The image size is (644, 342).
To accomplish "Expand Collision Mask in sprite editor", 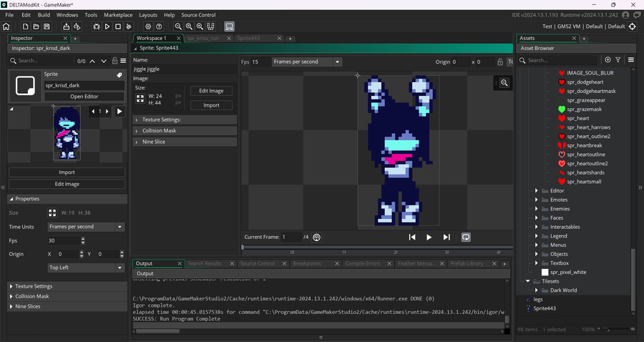I will pos(185,131).
